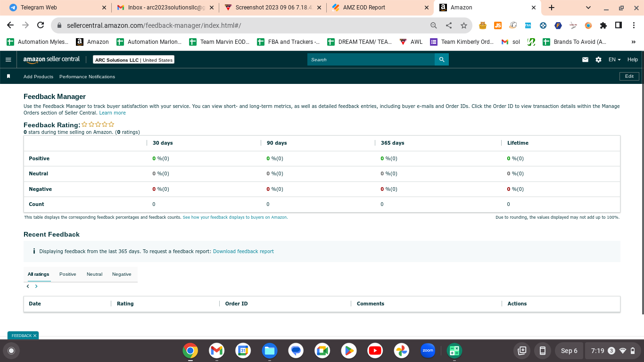The image size is (644, 362).
Task: Open the ChromeOS launcher button
Action: pyautogui.click(x=11, y=351)
